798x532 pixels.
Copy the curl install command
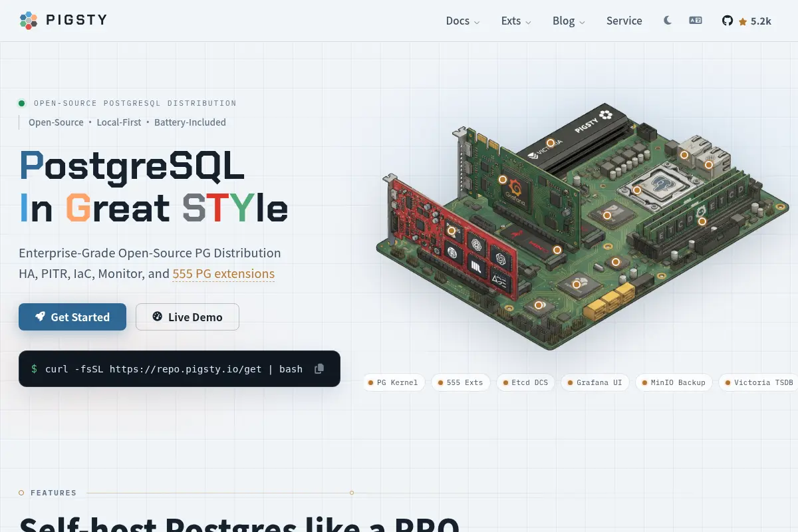tap(319, 368)
